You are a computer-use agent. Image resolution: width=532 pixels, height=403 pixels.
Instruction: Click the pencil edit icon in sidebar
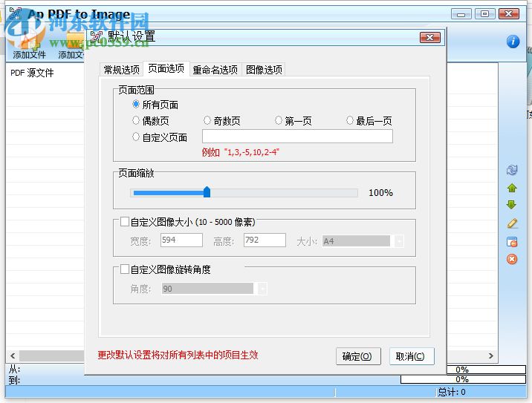(512, 223)
